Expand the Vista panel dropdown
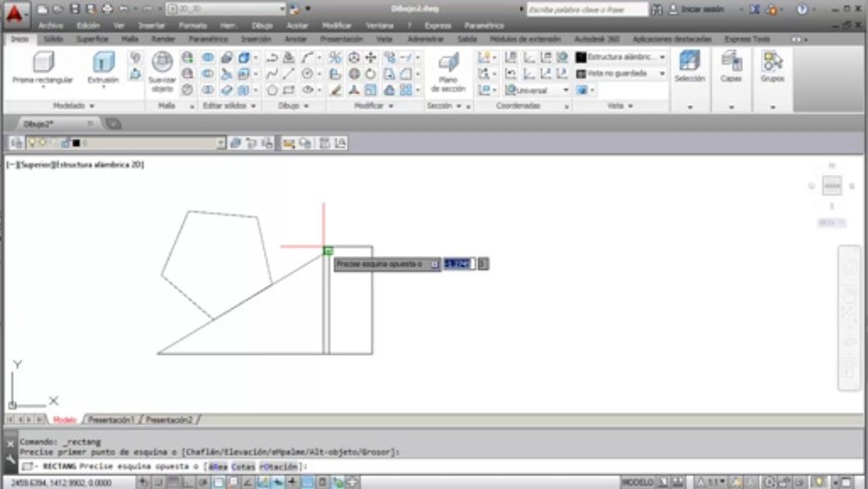This screenshot has width=868, height=489. [x=620, y=106]
